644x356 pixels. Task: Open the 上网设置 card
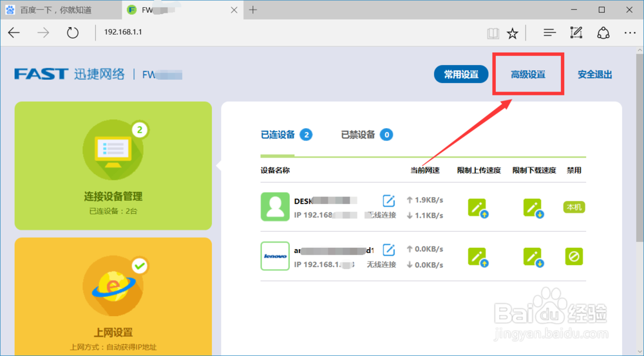click(113, 297)
